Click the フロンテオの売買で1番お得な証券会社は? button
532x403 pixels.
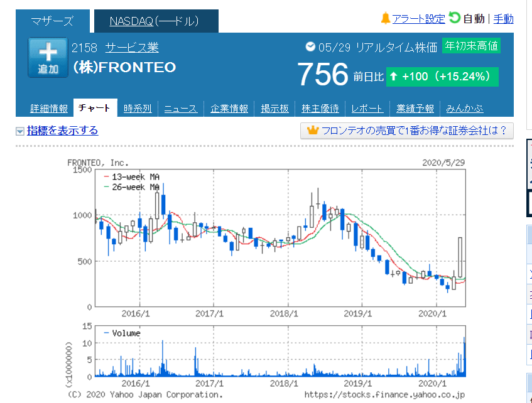[407, 131]
